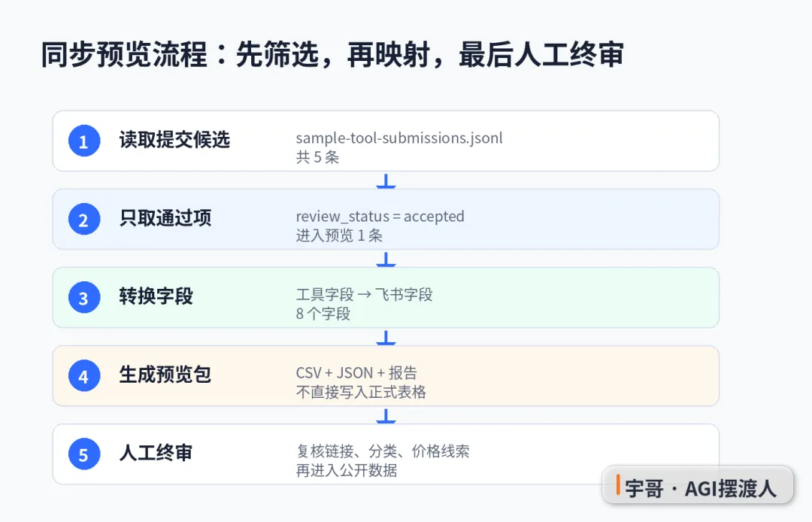Click the arrow between steps 2 and 3

point(386,259)
